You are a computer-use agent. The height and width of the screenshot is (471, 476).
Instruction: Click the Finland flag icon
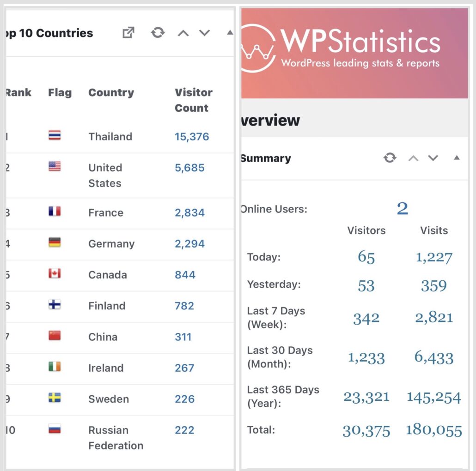pyautogui.click(x=55, y=305)
